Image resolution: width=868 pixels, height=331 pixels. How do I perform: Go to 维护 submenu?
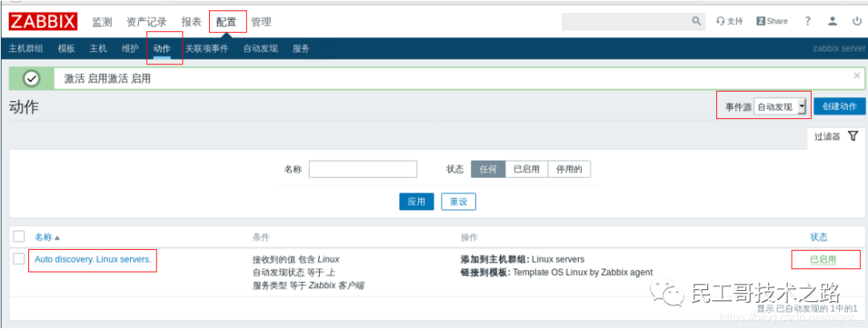click(130, 49)
